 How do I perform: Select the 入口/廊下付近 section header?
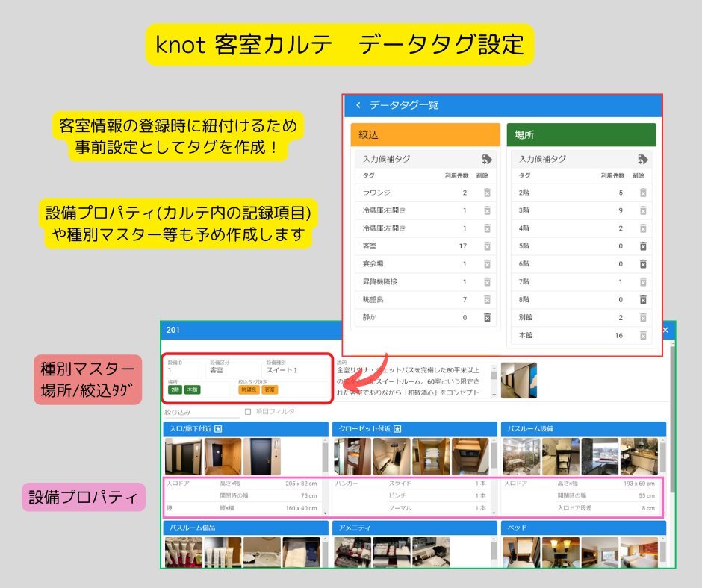[246, 429]
